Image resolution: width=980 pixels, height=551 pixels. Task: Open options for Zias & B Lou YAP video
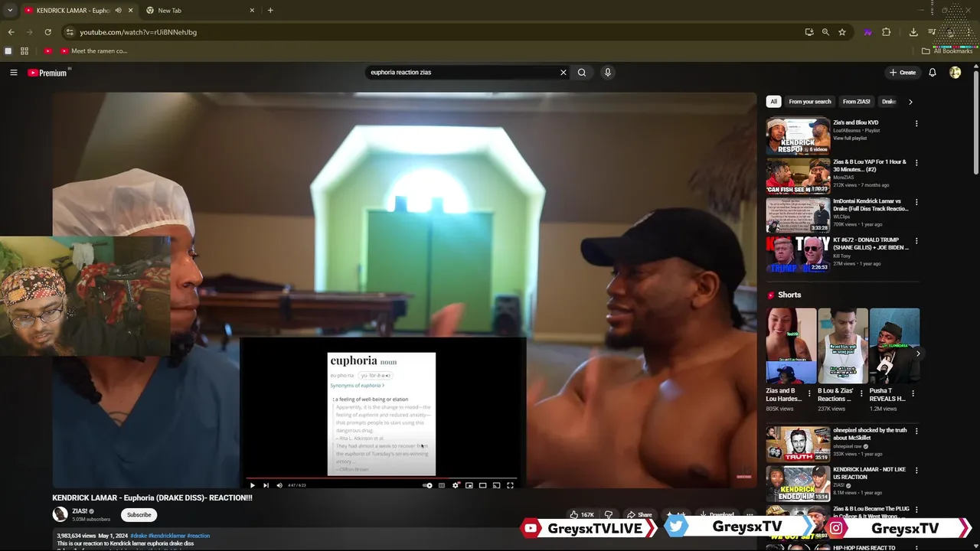[x=916, y=163]
